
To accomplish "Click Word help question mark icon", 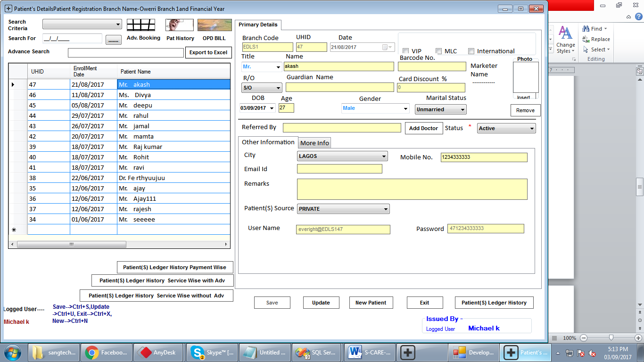I will [640, 17].
